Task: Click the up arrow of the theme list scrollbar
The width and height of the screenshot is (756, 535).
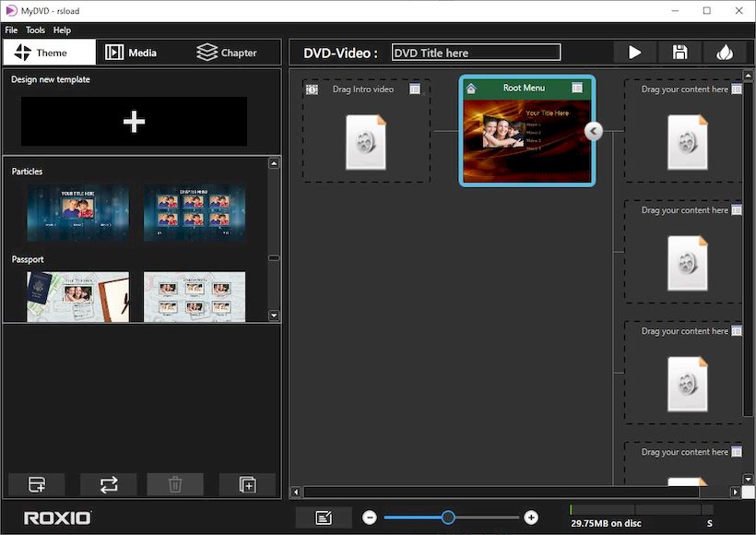Action: [274, 163]
